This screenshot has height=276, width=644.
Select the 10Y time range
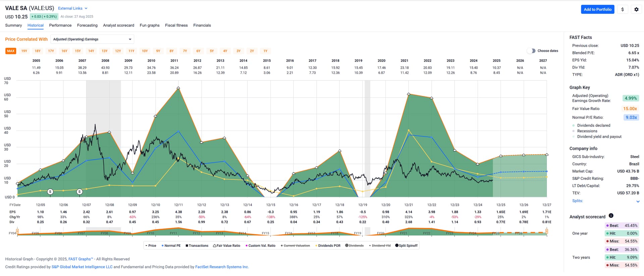145,51
